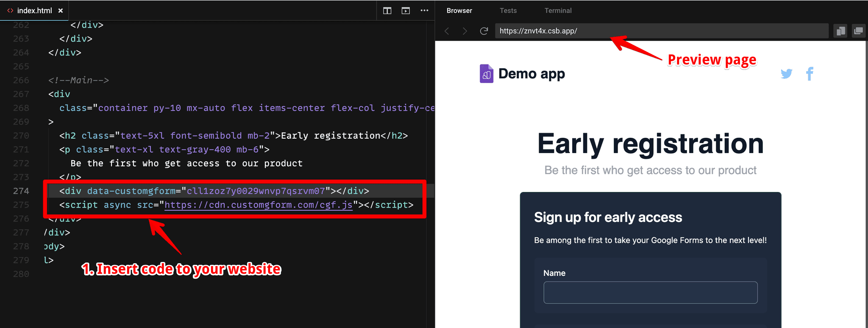Close the index.html editor tab
This screenshot has height=328, width=868.
coord(61,11)
